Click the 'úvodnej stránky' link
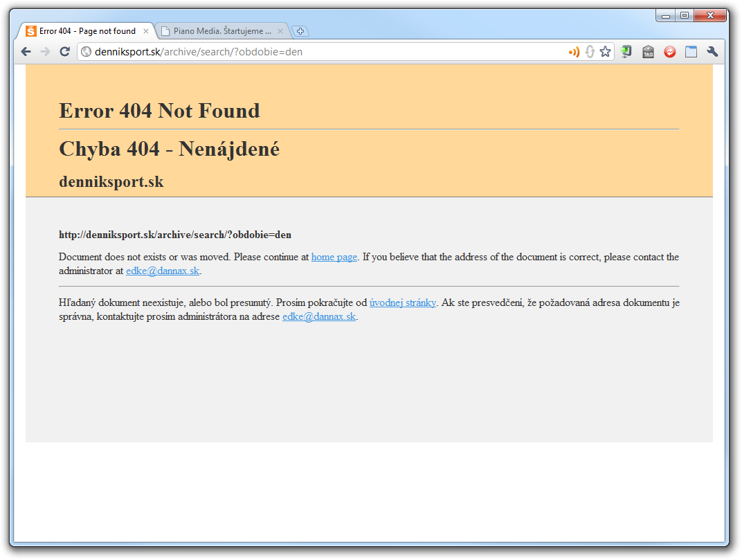 click(403, 303)
